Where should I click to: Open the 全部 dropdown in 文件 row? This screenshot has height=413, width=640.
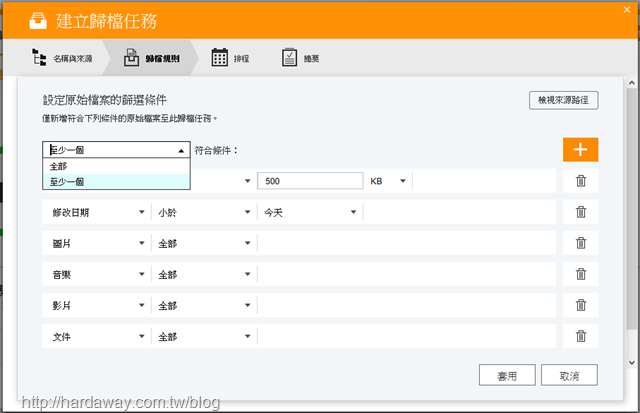coord(204,336)
